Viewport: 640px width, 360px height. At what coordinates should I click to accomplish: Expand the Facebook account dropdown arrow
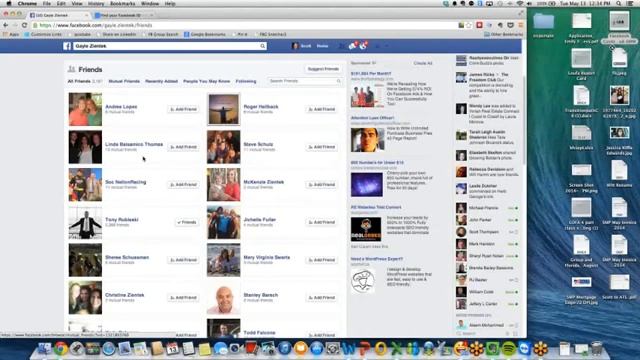click(387, 46)
